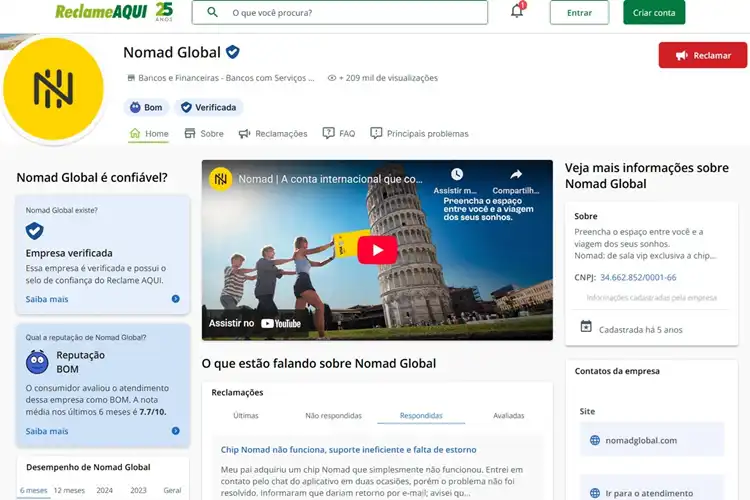Select the Geral performance period

click(172, 490)
